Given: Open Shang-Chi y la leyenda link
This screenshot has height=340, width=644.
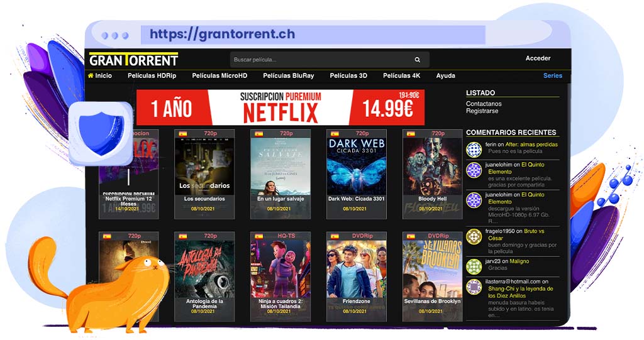Looking at the screenshot, I should (520, 292).
